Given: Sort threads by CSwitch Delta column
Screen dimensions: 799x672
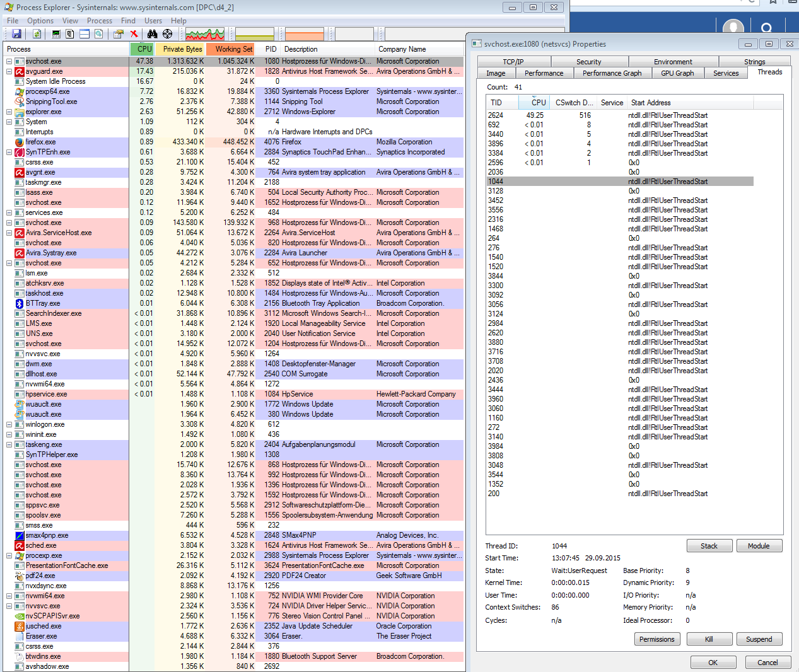Looking at the screenshot, I should click(573, 103).
